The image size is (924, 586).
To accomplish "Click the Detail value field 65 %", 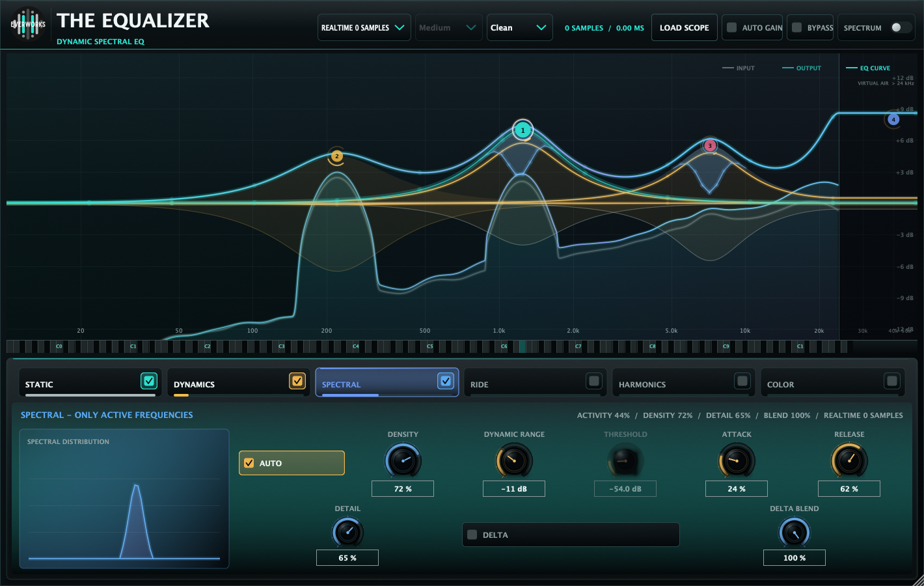I will coord(347,557).
